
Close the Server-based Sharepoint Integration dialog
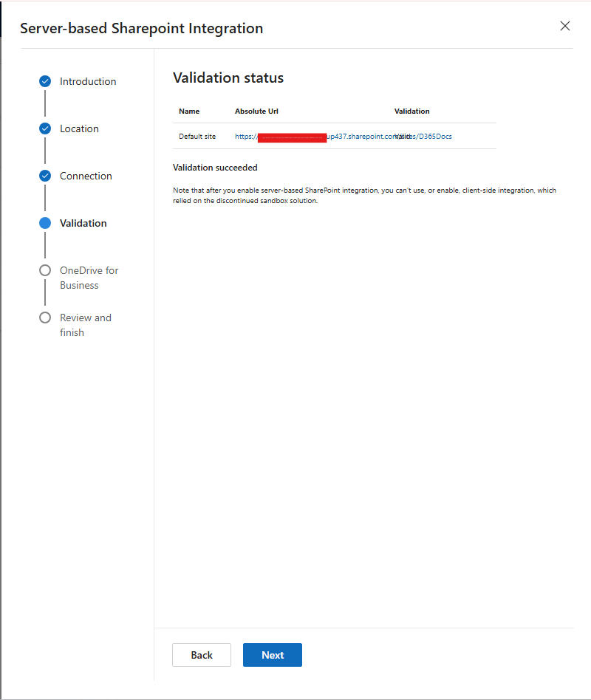(565, 26)
